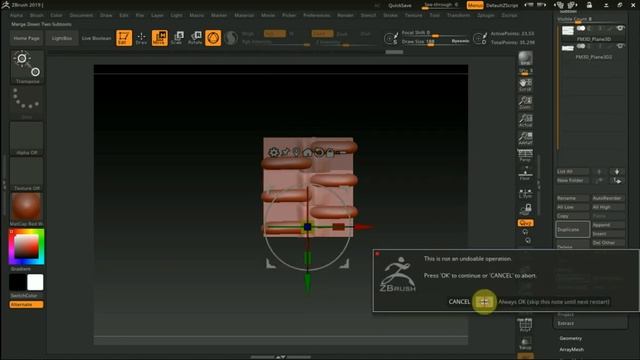Click the gizmo customize gear icon
The image size is (640, 360).
coord(274,153)
